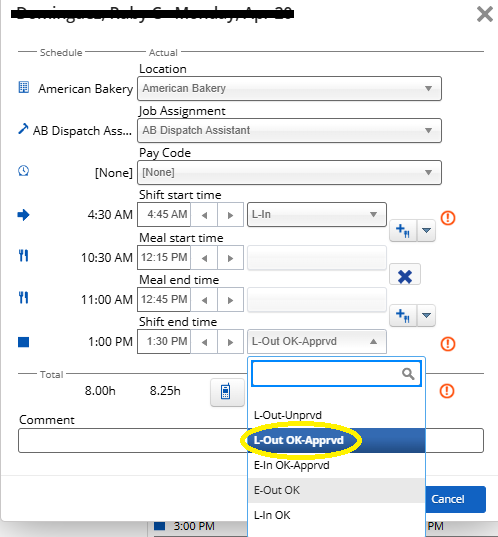Click the Meal end time field 12:45 PM
Viewport: 498px width, 537px height.
tap(164, 299)
